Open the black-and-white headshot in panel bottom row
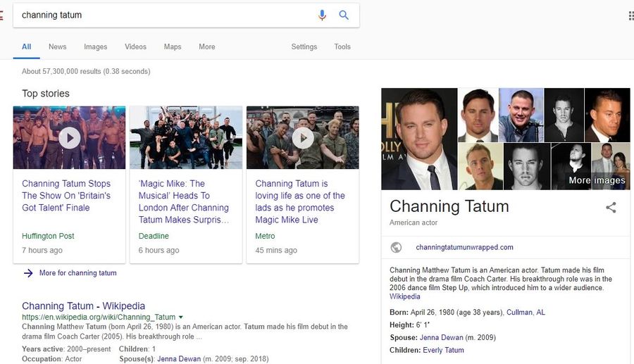 (527, 166)
